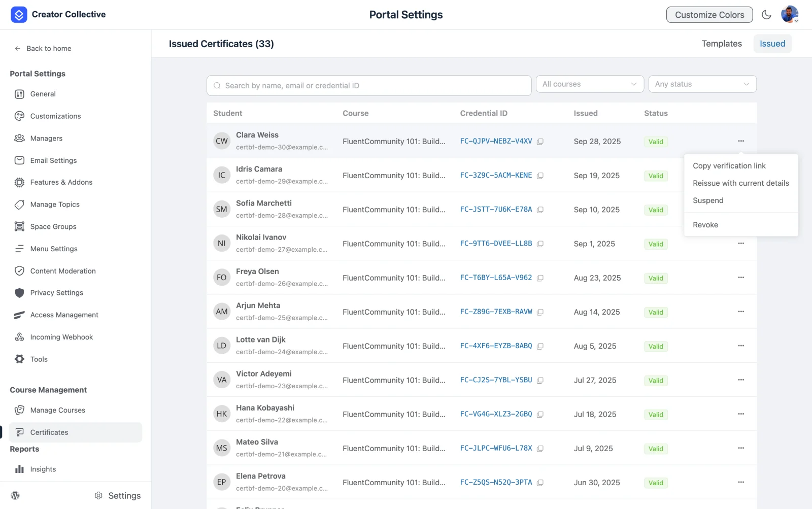Open Settings at sidebar bottom
The height and width of the screenshot is (509, 812).
(x=118, y=496)
